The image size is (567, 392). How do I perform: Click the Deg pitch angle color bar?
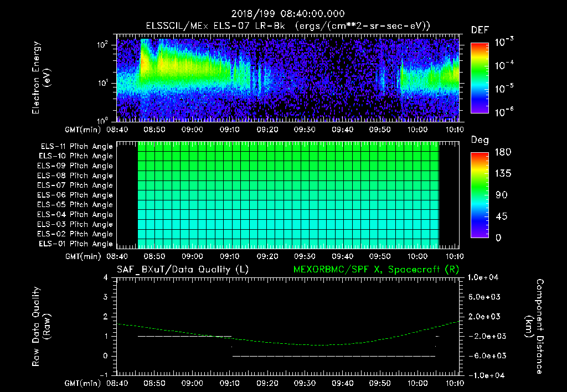pyautogui.click(x=480, y=195)
